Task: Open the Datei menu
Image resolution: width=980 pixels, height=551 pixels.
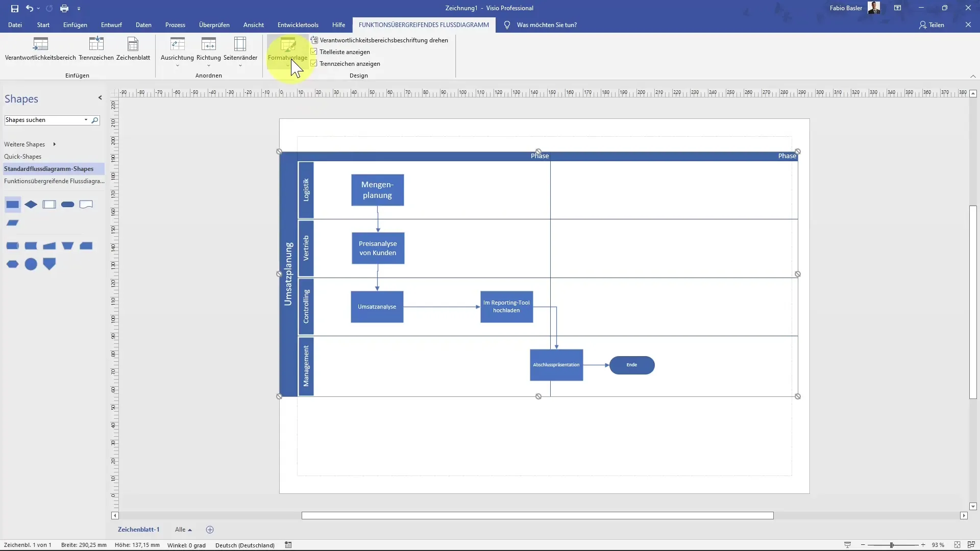Action: (x=15, y=25)
